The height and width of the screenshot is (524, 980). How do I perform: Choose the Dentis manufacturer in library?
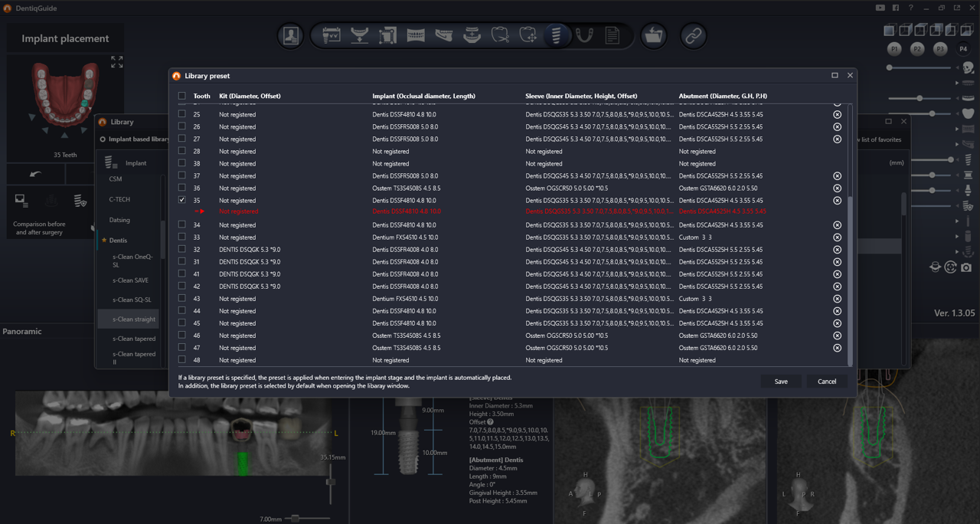click(x=118, y=241)
